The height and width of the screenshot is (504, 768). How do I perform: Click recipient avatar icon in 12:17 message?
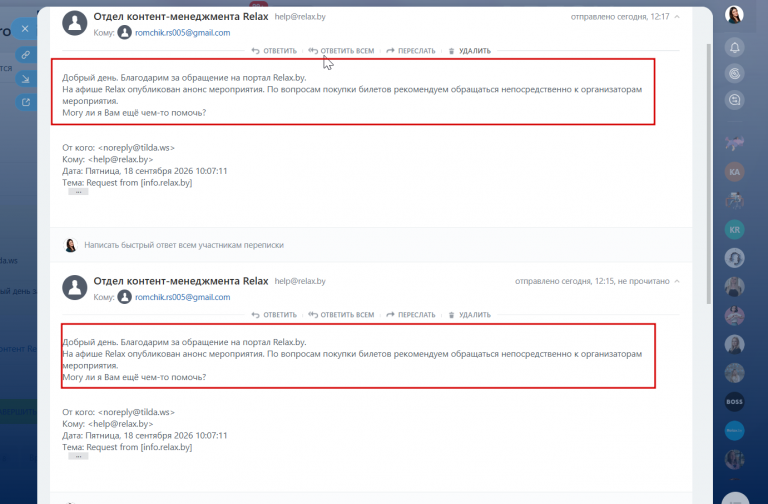pyautogui.click(x=124, y=33)
